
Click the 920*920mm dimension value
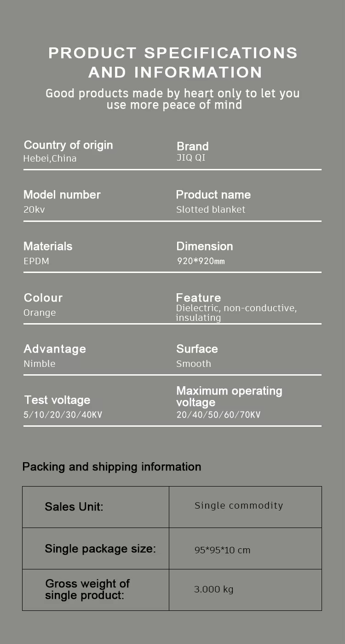201,261
